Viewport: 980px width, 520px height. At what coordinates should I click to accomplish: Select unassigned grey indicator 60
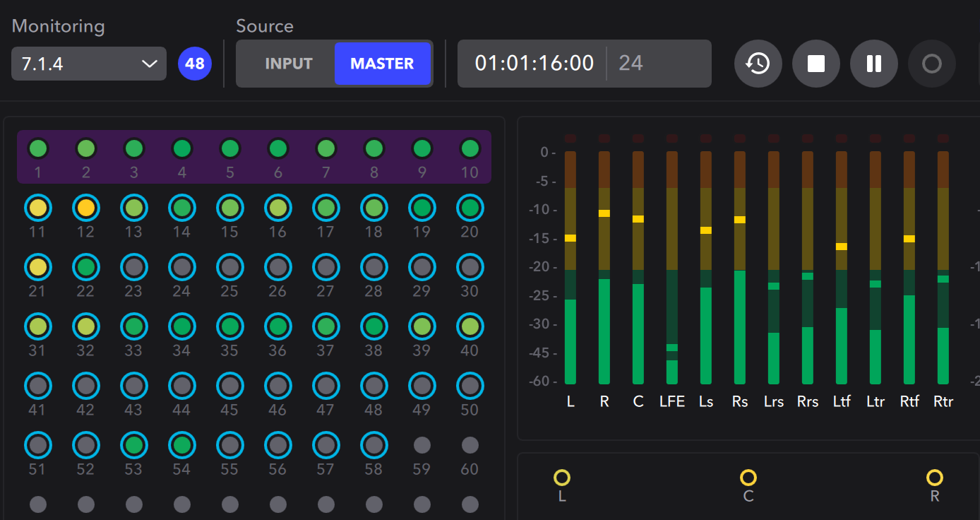pyautogui.click(x=470, y=445)
